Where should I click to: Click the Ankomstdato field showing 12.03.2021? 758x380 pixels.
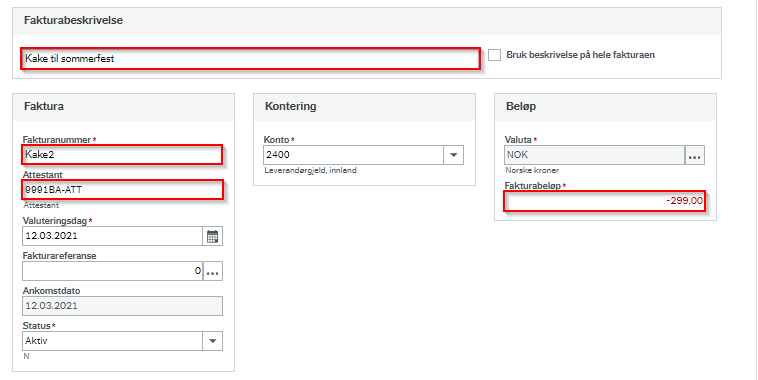click(x=122, y=306)
